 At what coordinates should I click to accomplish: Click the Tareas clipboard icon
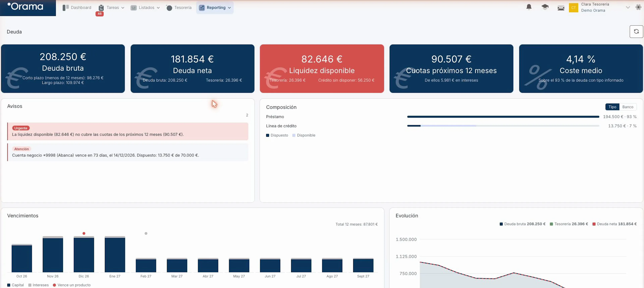(x=101, y=8)
